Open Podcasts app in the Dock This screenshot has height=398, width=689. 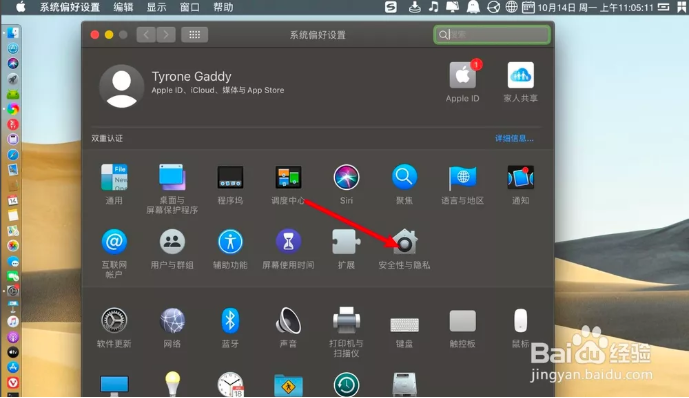(x=13, y=337)
